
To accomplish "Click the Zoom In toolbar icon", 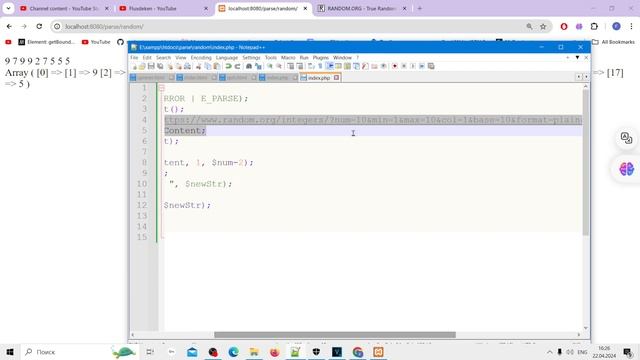I will (x=270, y=66).
